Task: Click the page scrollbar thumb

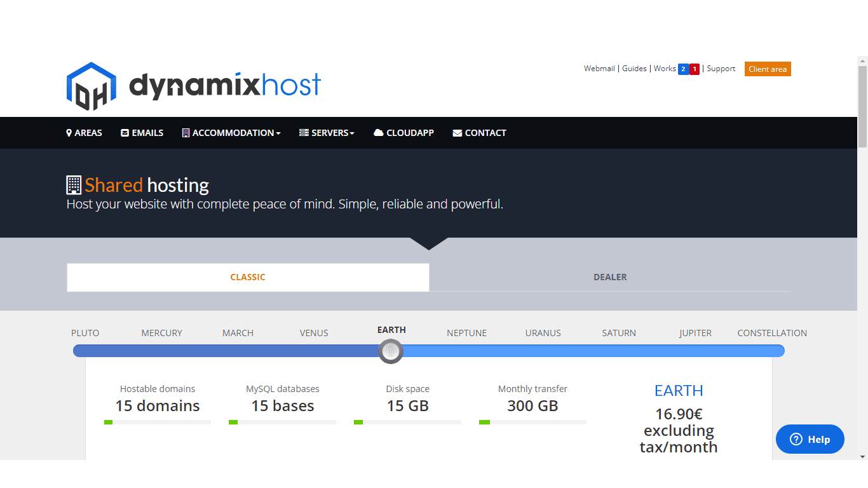Action: [862, 107]
